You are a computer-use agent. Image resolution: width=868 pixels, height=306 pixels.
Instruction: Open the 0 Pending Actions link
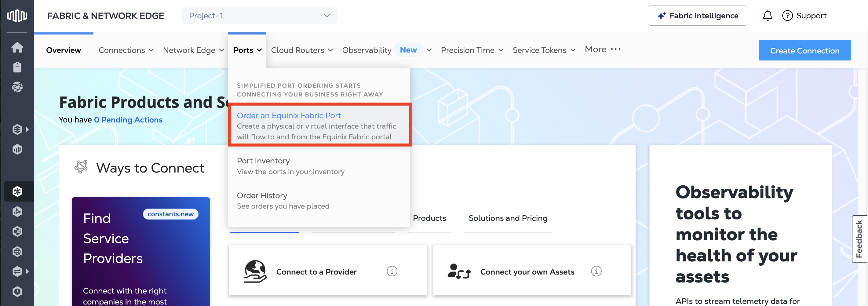coord(128,120)
